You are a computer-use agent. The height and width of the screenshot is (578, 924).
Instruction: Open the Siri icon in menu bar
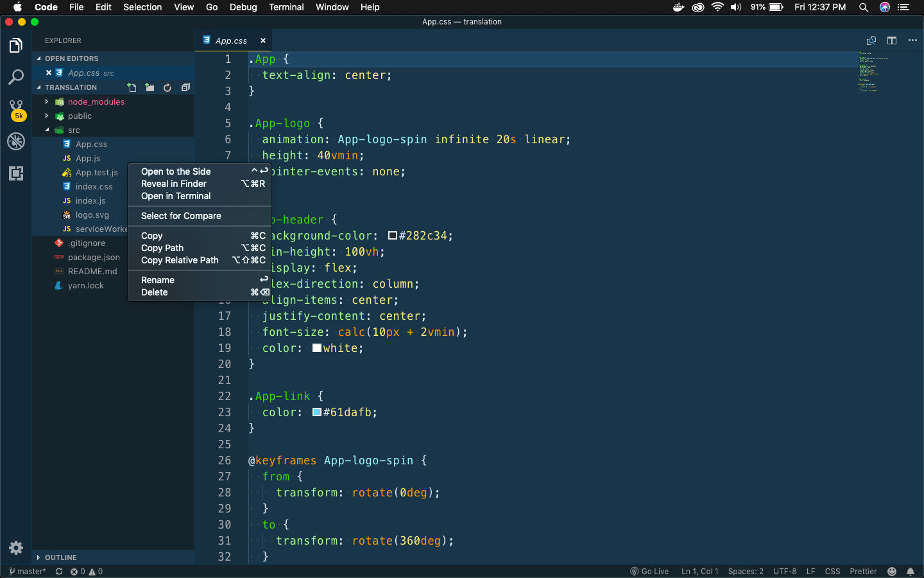coord(885,7)
